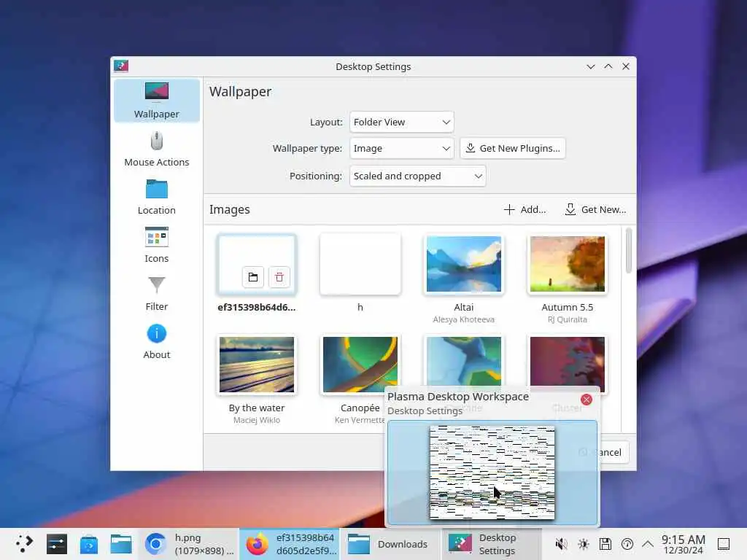Click the muted volume tray icon
Image resolution: width=747 pixels, height=560 pixels.
coord(561,544)
